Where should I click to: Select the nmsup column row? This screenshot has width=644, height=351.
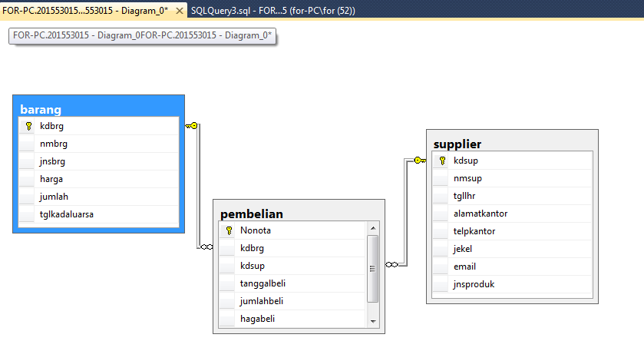(x=512, y=178)
